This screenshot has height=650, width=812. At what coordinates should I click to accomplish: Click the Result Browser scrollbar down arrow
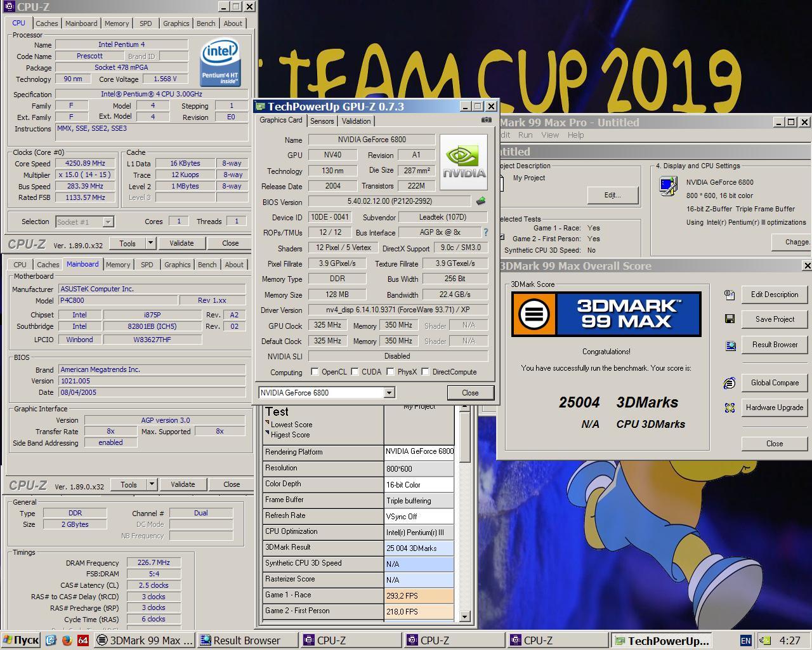[x=464, y=616]
